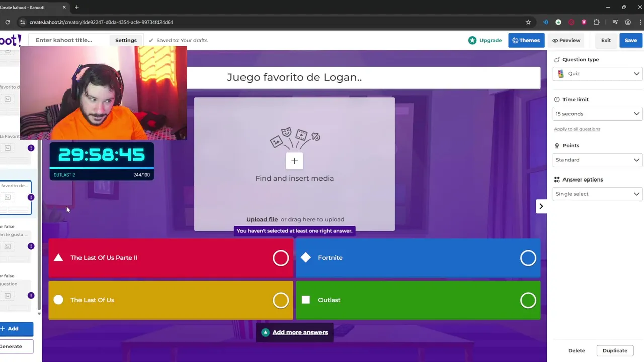Image resolution: width=644 pixels, height=362 pixels.
Task: Reload the page
Action: [8, 22]
